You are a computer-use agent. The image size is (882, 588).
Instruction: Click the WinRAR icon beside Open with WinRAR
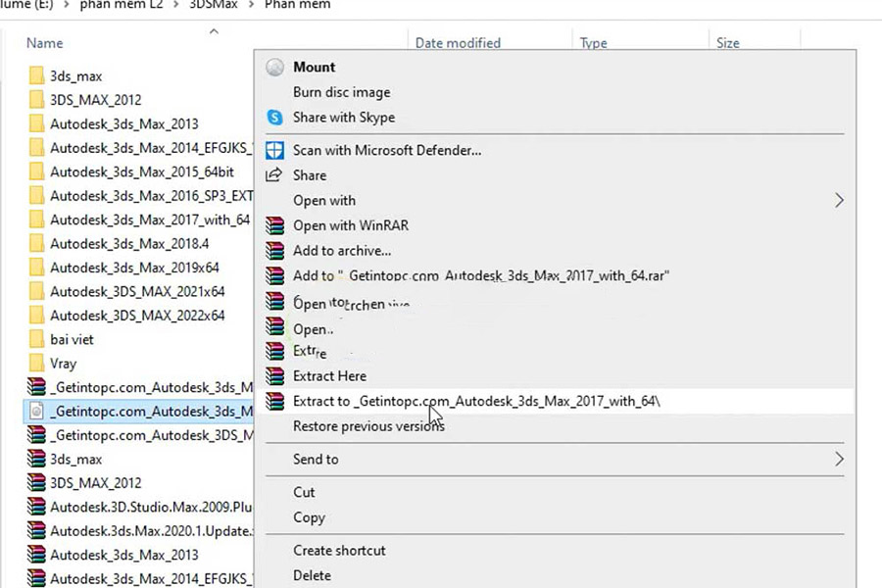(x=274, y=225)
